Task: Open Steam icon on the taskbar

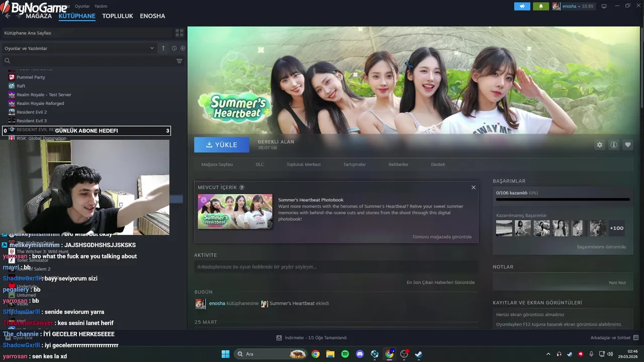Action: 419,354
